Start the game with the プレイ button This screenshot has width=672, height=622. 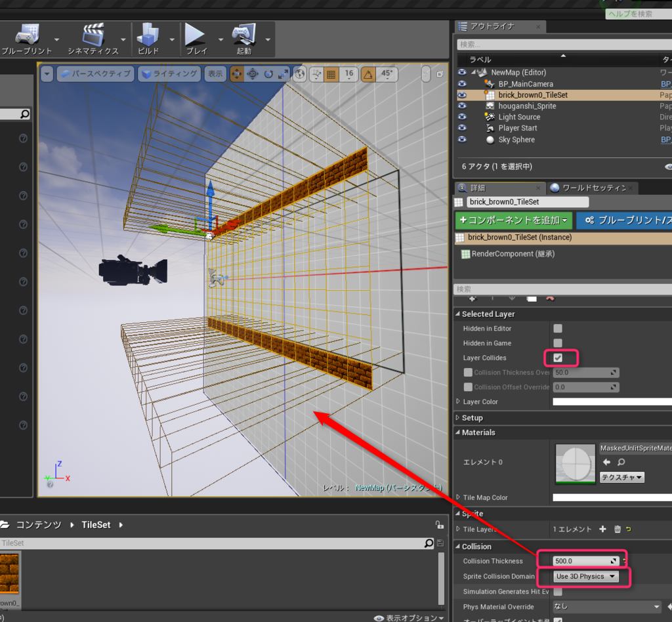click(x=196, y=39)
